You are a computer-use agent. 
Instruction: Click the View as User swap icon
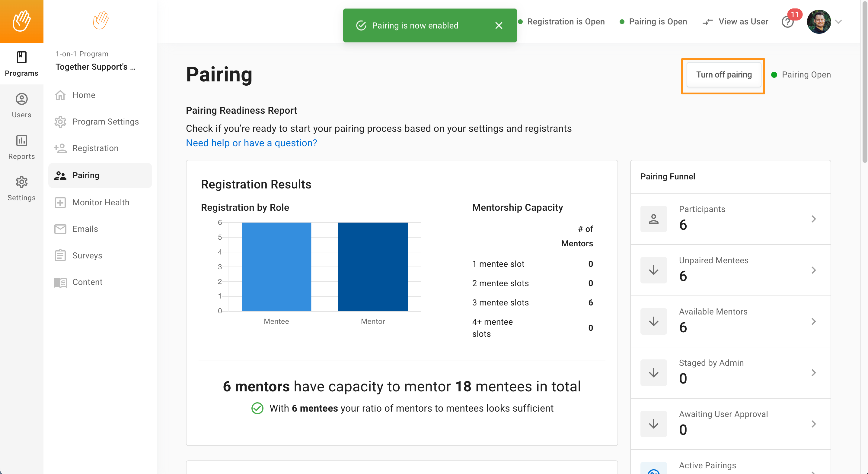(707, 21)
